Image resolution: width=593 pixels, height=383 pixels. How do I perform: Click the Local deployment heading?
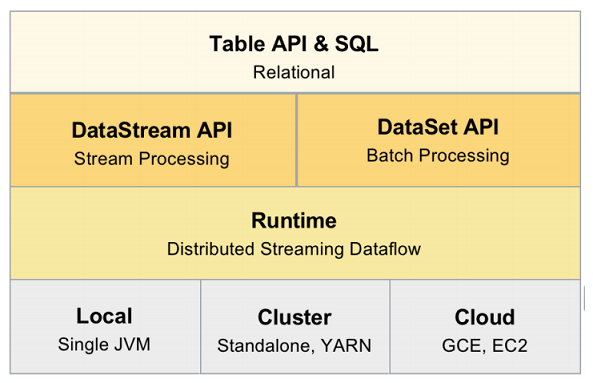coord(104,316)
